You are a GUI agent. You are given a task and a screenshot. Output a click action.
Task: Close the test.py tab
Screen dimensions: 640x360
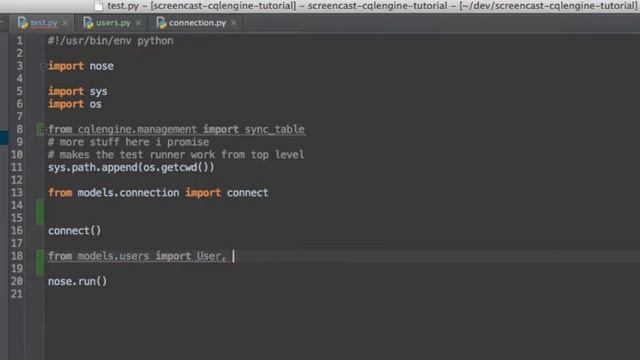pos(65,23)
